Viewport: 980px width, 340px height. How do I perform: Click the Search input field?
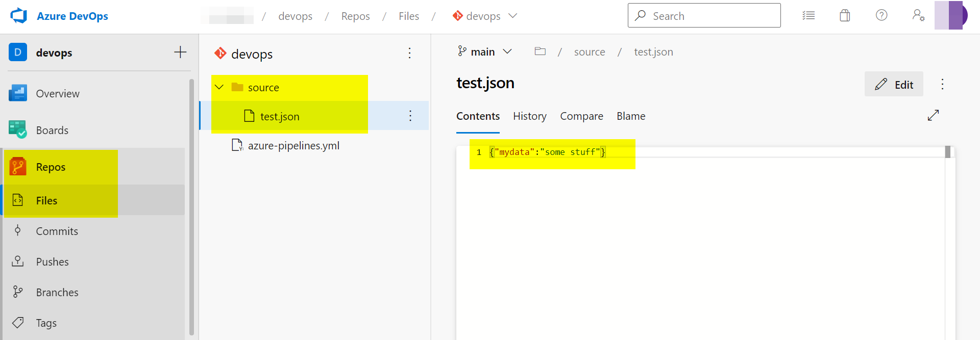pyautogui.click(x=704, y=15)
